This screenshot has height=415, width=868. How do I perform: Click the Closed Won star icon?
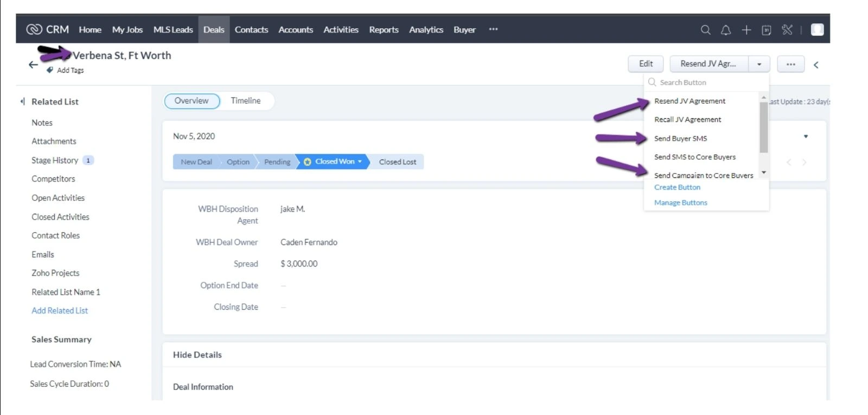(x=308, y=162)
